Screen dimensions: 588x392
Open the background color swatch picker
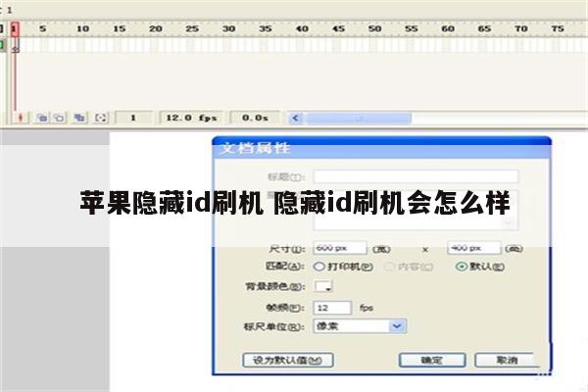323,286
